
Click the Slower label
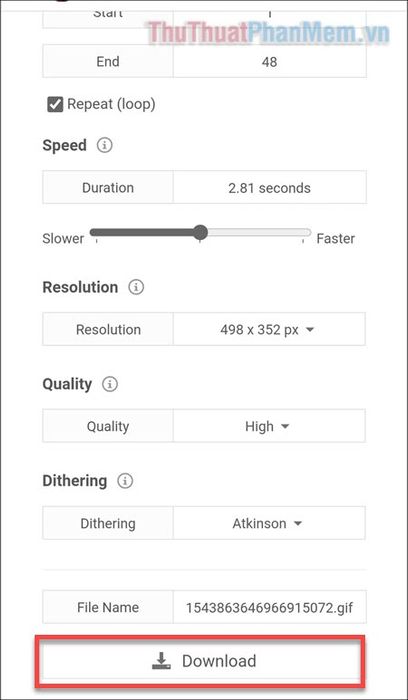(63, 239)
